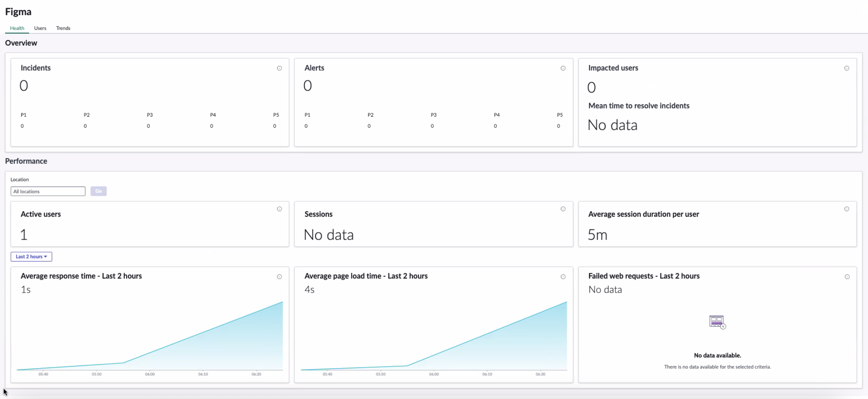This screenshot has width=868, height=399.
Task: Click the P3 label in Incidents card
Action: click(150, 115)
